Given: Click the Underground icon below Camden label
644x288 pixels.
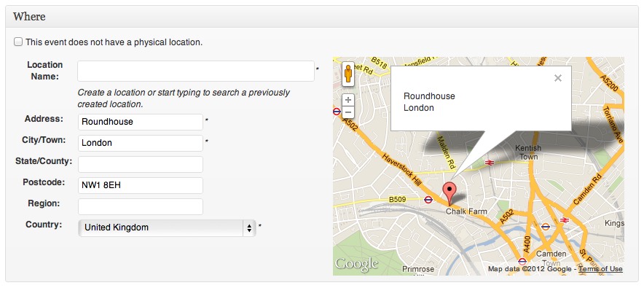Looking at the screenshot, I should [522, 261].
